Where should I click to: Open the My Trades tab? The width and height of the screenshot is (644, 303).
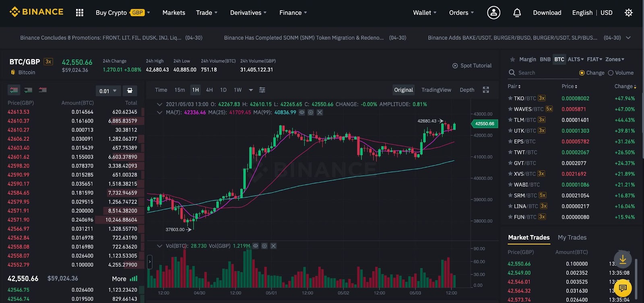coord(572,238)
